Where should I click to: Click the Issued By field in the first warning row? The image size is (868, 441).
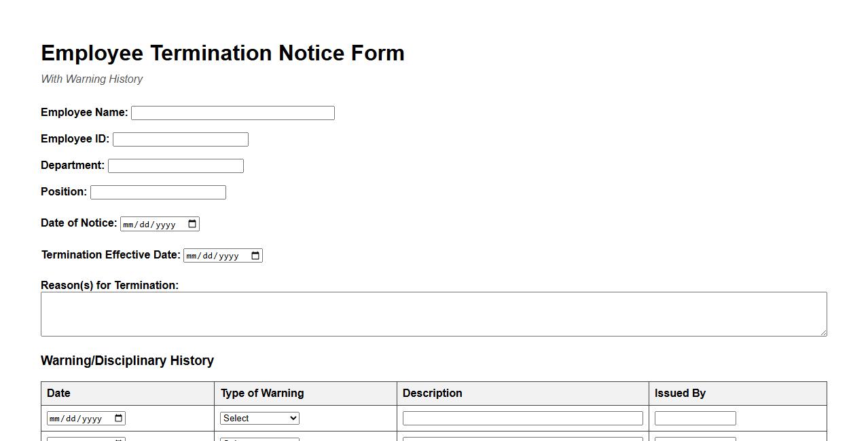(695, 417)
